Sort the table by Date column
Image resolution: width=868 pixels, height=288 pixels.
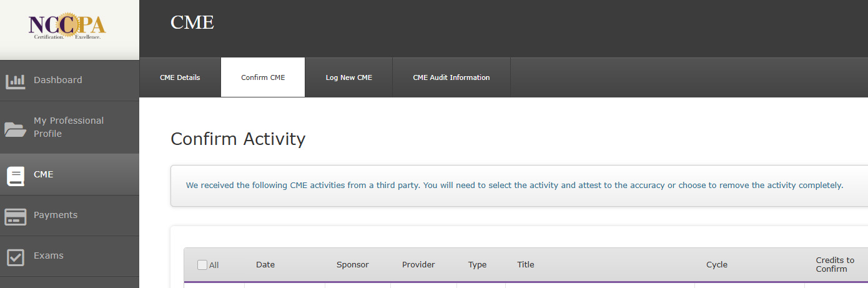(265, 265)
